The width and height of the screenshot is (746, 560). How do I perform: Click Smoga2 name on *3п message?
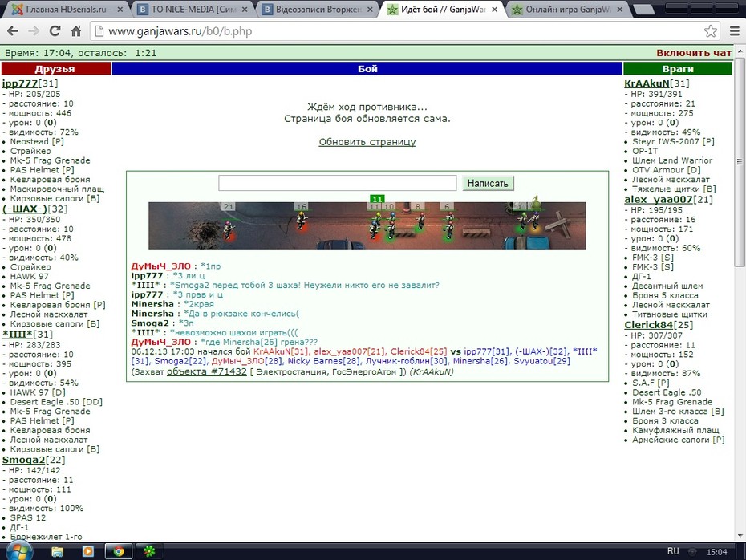150,323
